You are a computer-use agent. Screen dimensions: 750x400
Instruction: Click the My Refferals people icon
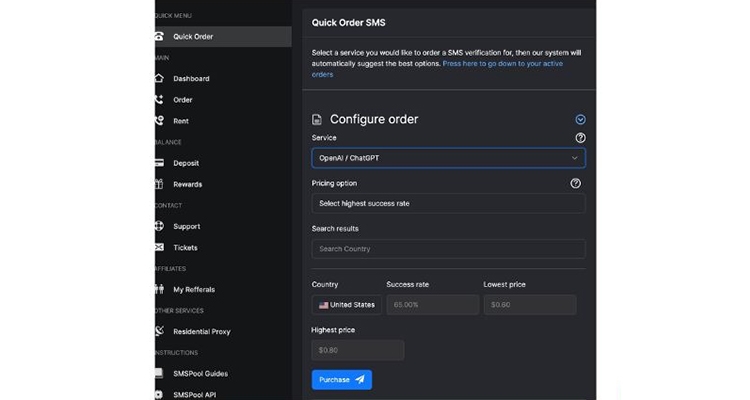159,289
